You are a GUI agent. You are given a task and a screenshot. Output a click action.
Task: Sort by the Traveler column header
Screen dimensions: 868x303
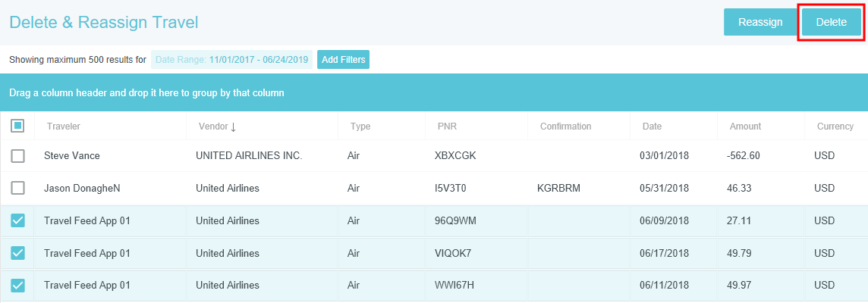click(x=64, y=127)
